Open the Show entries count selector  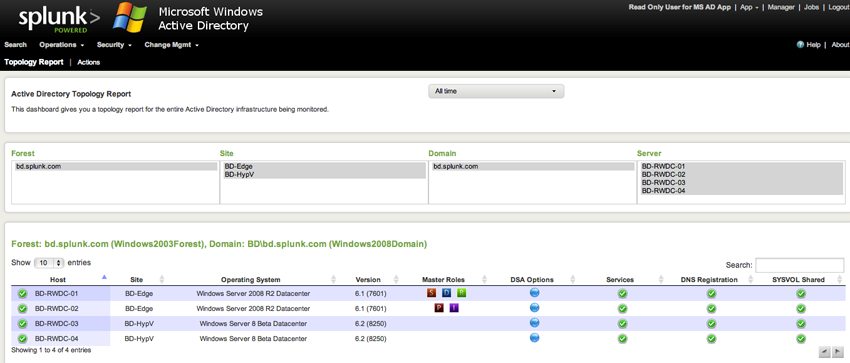[x=49, y=263]
